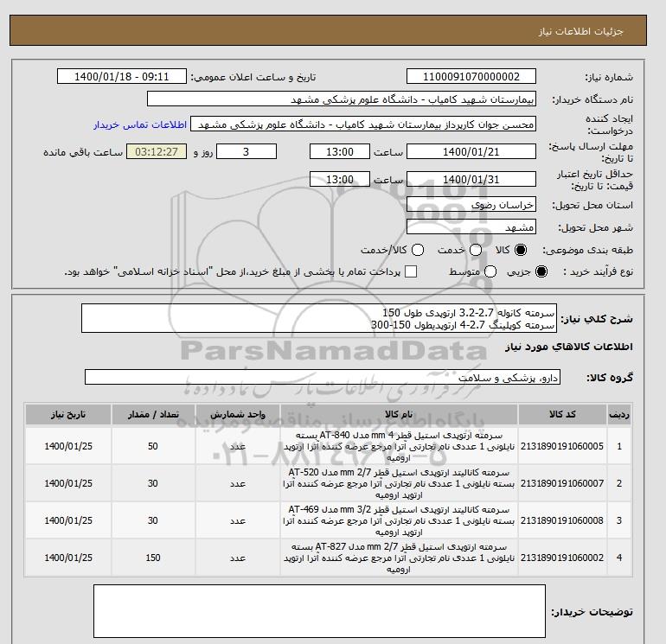Select the کالا radio button
Viewport: 666px width, 644px height.
(x=521, y=250)
